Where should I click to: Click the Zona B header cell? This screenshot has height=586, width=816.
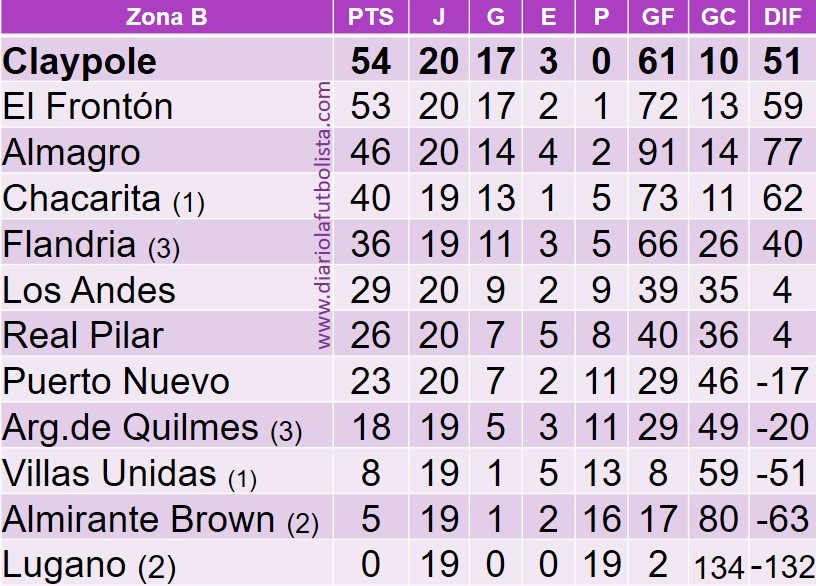coord(166,17)
